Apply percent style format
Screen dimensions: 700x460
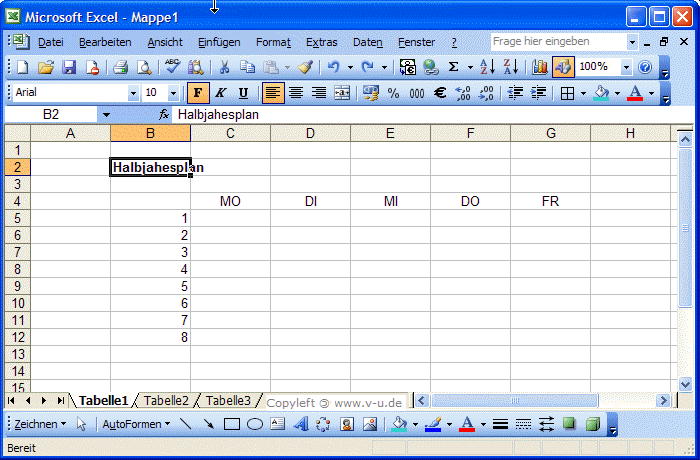[x=393, y=93]
